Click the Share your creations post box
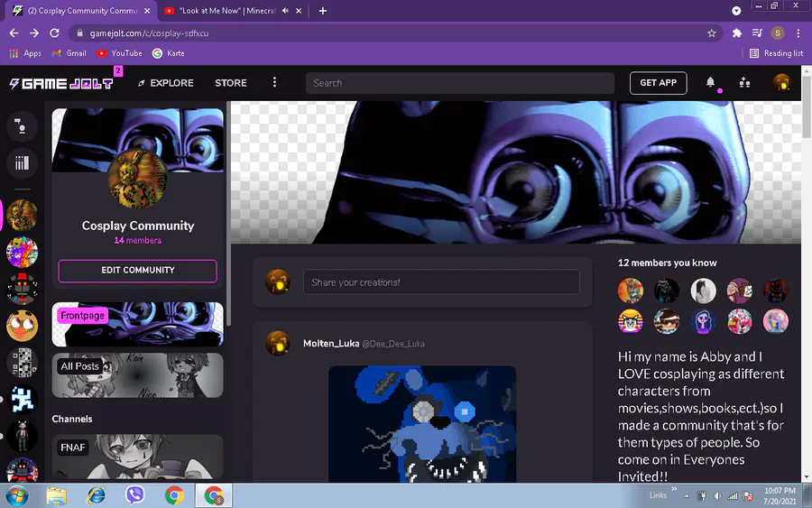 click(441, 282)
